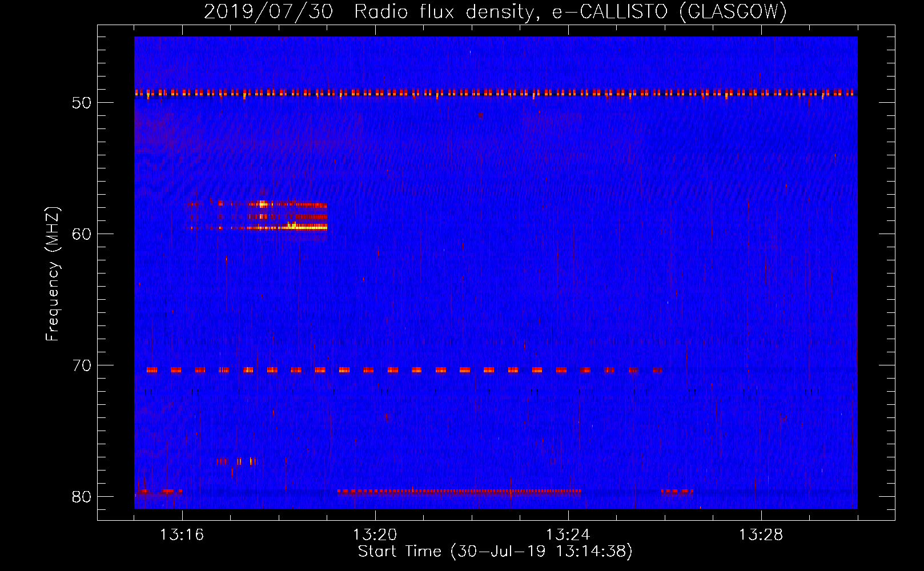
Task: Click the '13:20' time tick label
Action: pos(375,535)
